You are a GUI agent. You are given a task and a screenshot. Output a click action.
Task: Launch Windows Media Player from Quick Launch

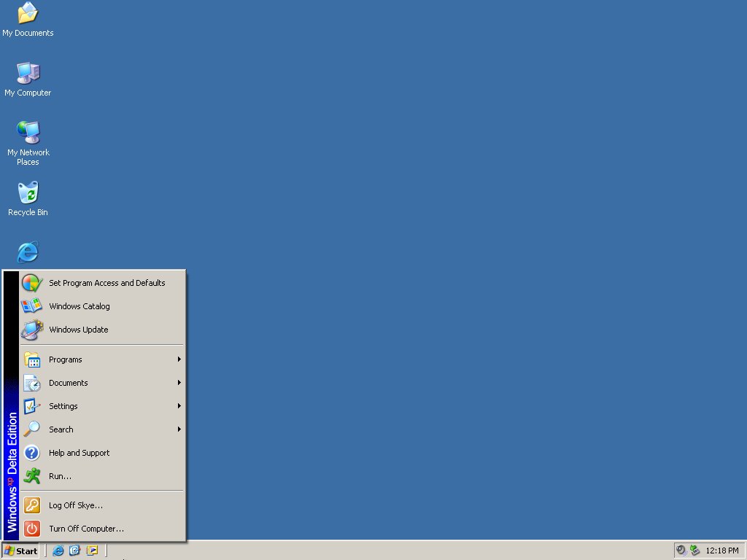pos(92,551)
